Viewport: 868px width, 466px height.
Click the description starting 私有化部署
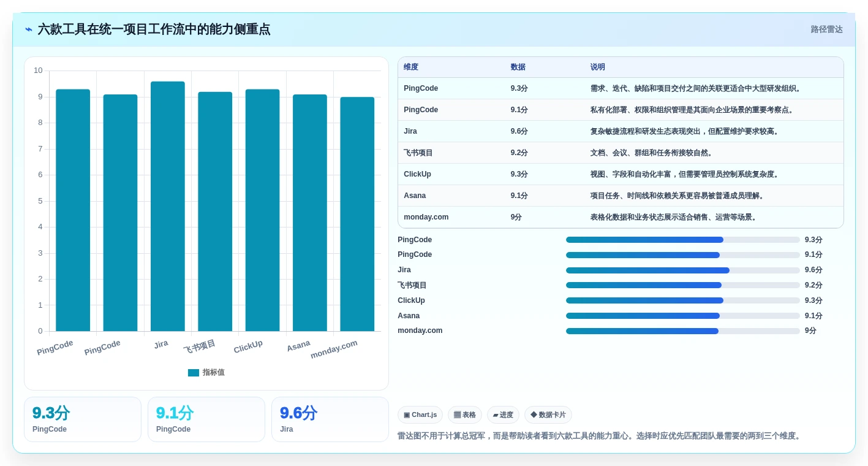click(693, 110)
